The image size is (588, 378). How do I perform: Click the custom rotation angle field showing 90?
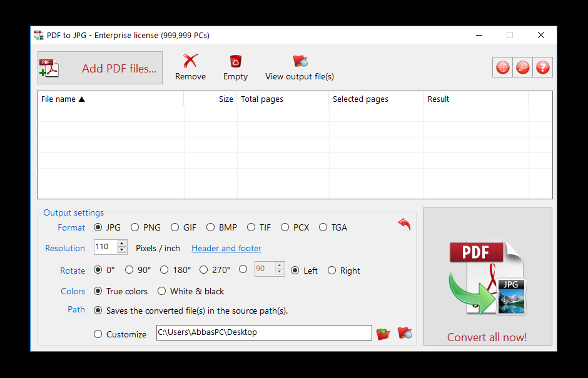[265, 269]
